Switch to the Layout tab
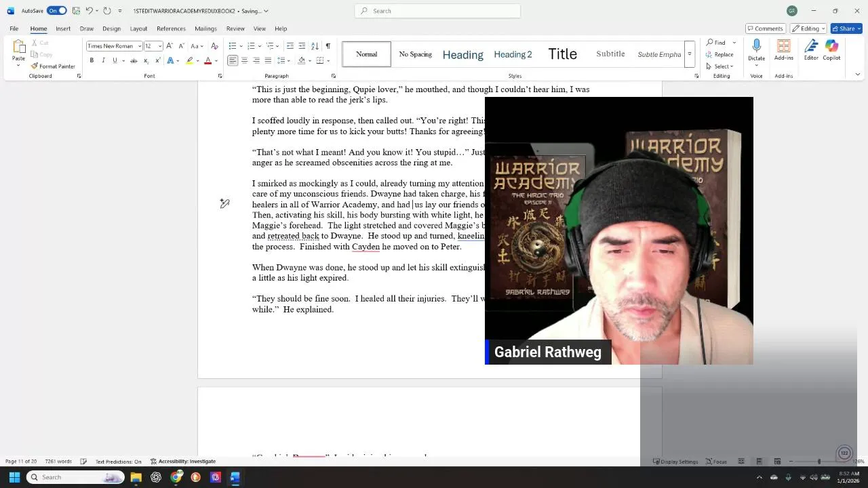The width and height of the screenshot is (868, 488). [138, 28]
